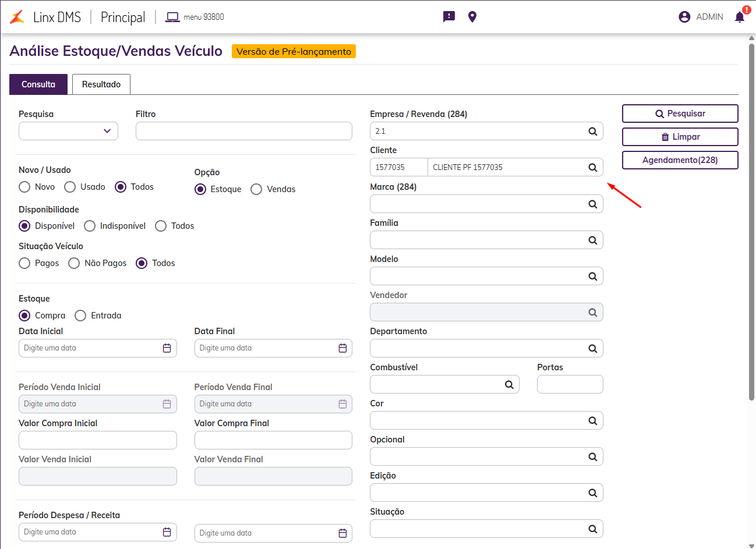Click search icon in Departamento field

pos(593,349)
